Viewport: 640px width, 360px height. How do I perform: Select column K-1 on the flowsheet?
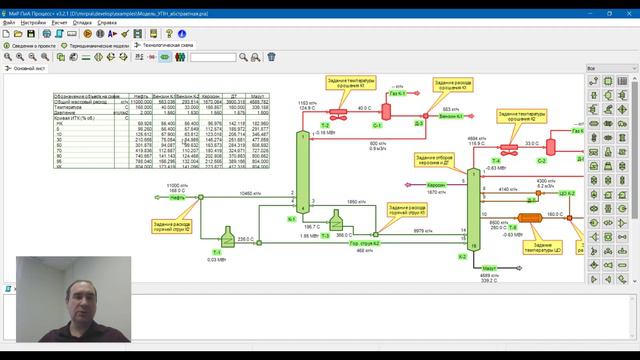coord(302,172)
